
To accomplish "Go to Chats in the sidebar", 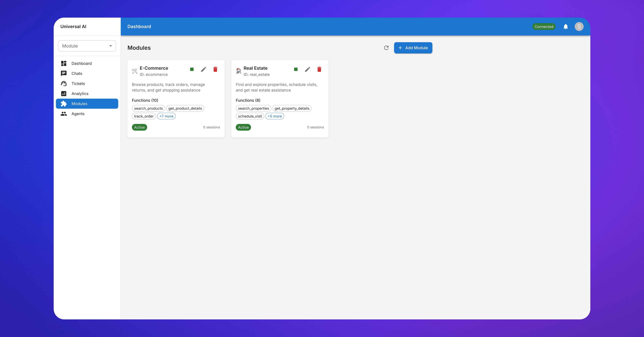I will coord(77,73).
